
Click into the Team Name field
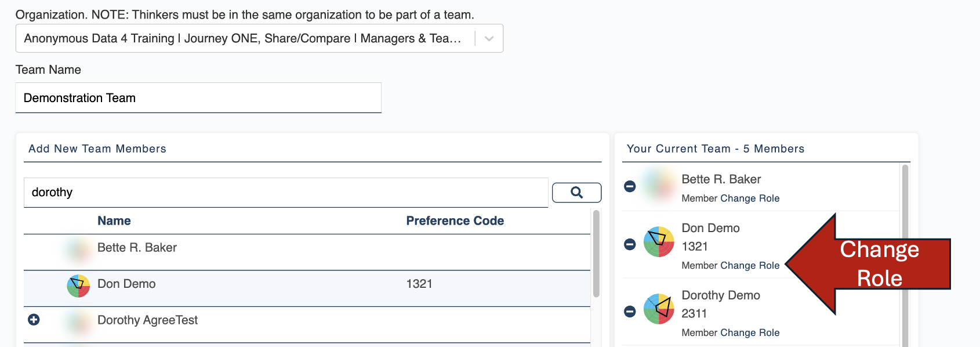point(198,98)
